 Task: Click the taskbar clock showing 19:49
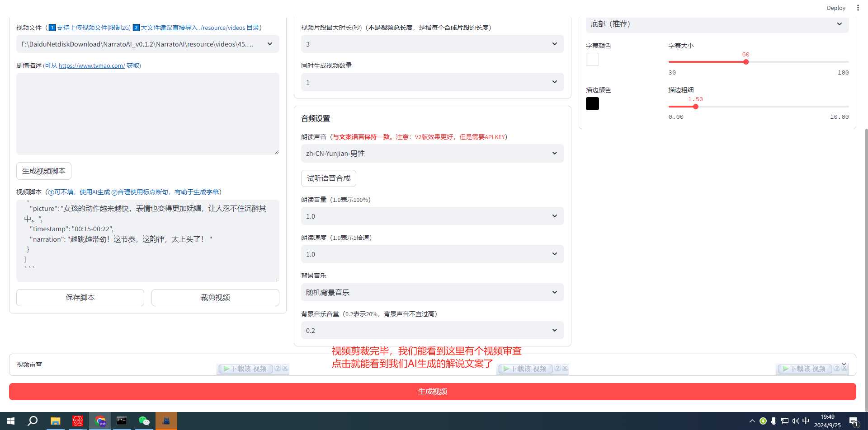[x=827, y=421]
